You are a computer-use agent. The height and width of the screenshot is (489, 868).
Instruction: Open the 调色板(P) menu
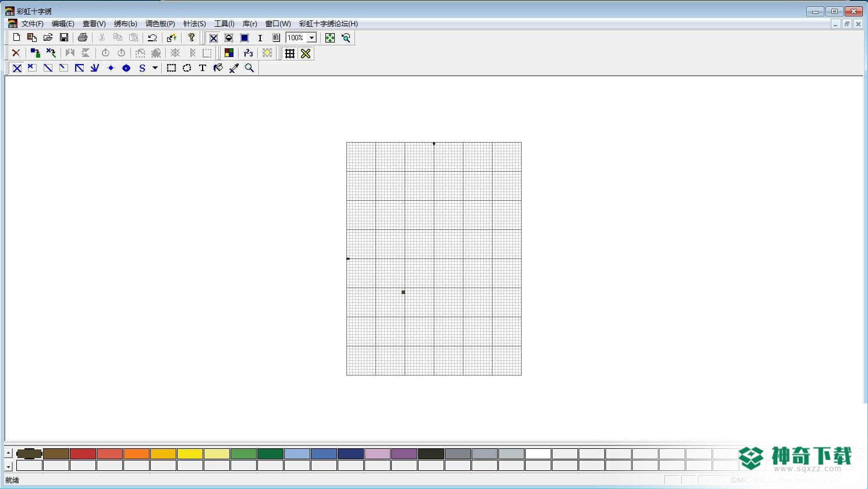click(x=160, y=24)
